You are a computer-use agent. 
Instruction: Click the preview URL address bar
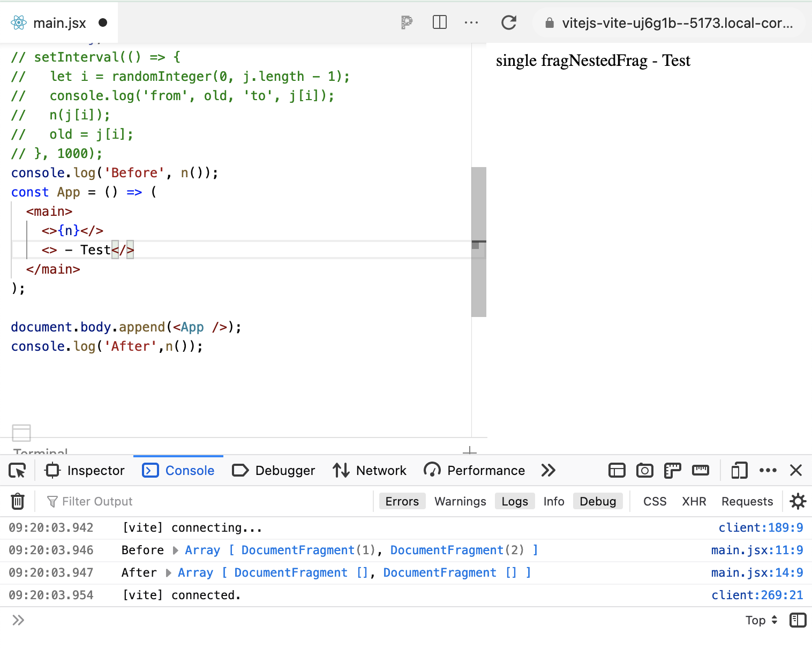(670, 23)
